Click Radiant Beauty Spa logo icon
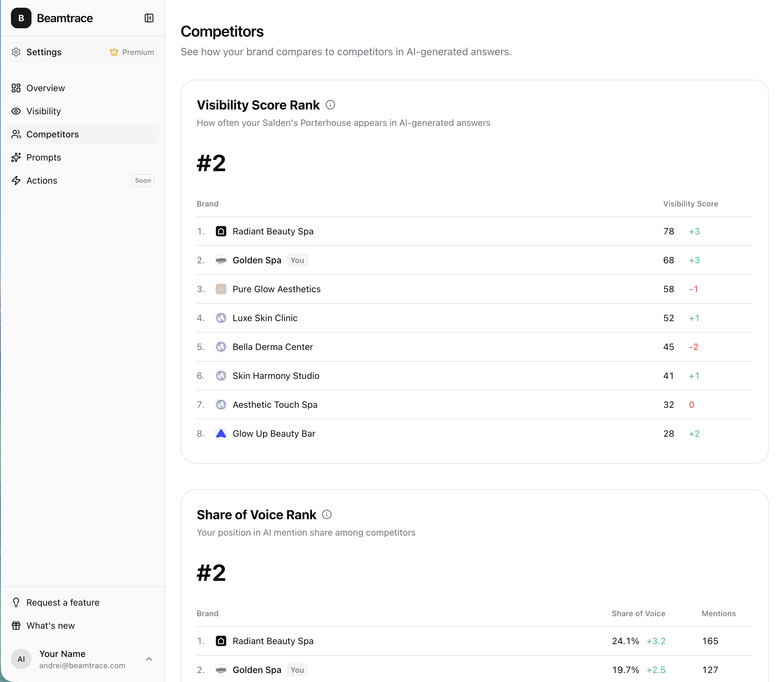 [221, 231]
